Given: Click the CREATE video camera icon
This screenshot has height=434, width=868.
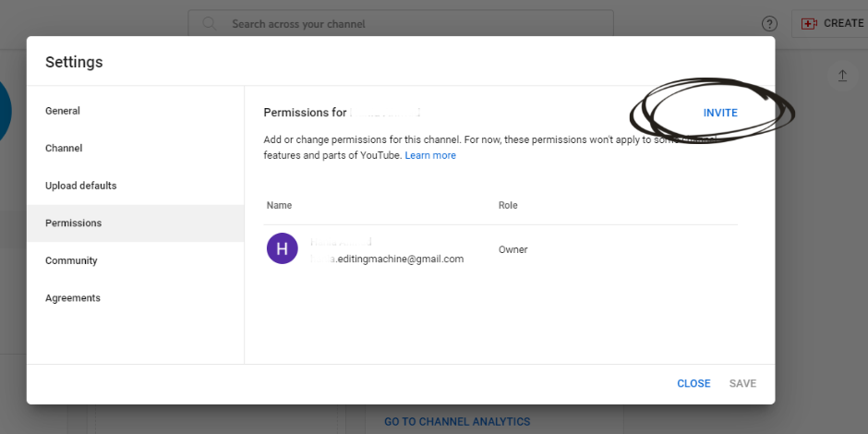Looking at the screenshot, I should pyautogui.click(x=809, y=24).
